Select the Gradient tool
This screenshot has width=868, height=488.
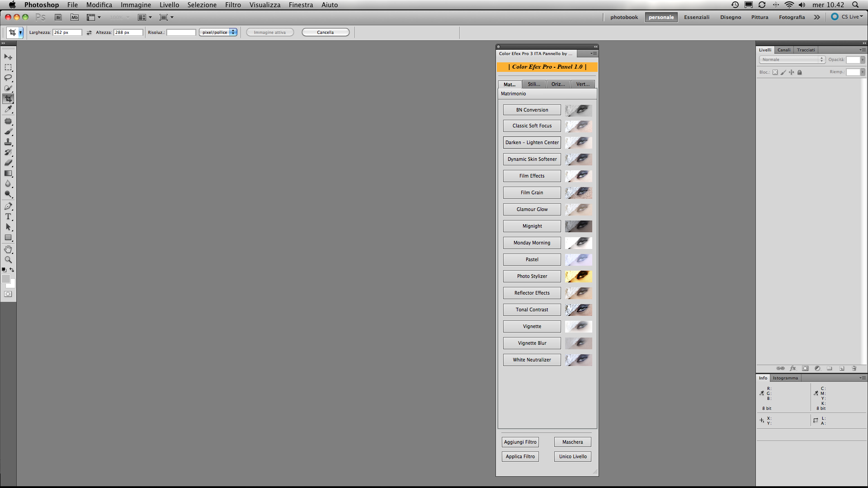tap(8, 174)
